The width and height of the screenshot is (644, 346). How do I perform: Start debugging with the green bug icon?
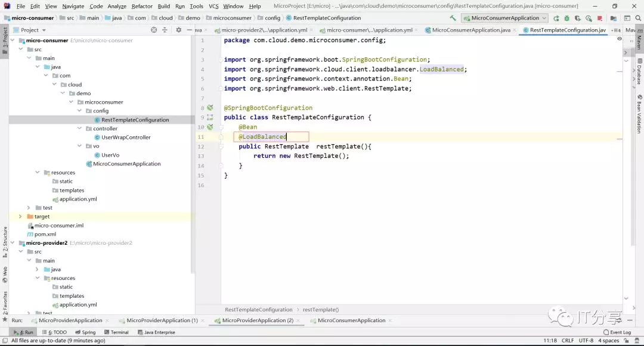click(x=567, y=18)
